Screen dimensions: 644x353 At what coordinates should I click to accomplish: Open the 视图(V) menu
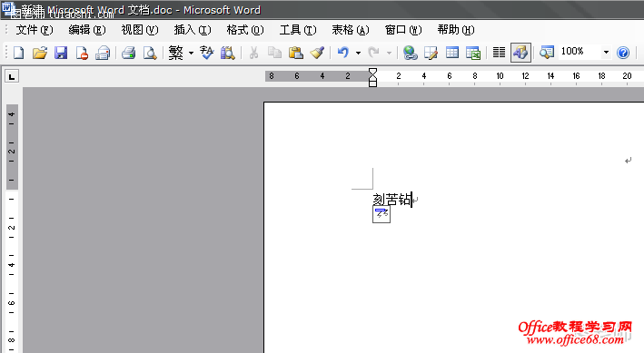pyautogui.click(x=140, y=30)
